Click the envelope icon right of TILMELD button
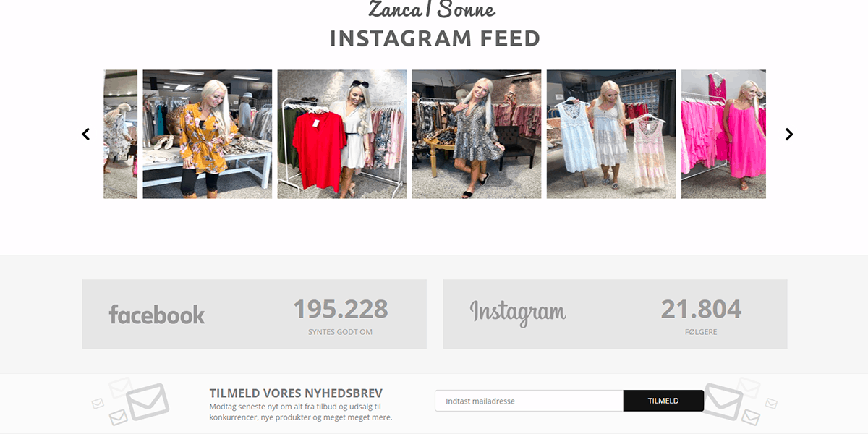The height and width of the screenshot is (434, 868). (x=723, y=402)
